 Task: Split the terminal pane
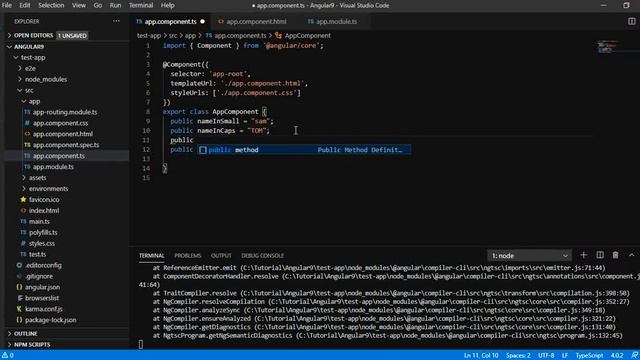[x=600, y=255]
